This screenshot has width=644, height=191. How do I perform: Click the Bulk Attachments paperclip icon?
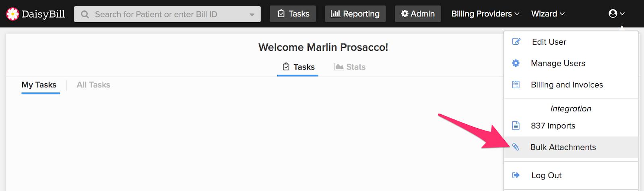pyautogui.click(x=516, y=147)
